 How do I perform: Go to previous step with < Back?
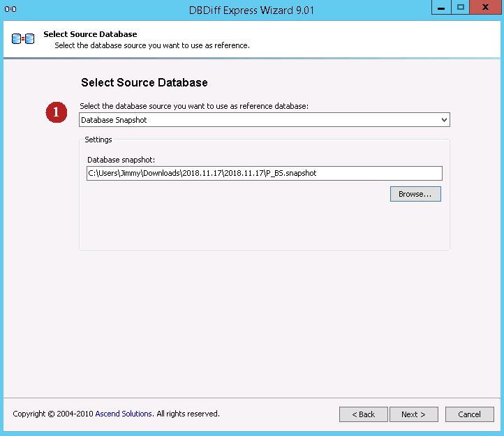tap(363, 414)
